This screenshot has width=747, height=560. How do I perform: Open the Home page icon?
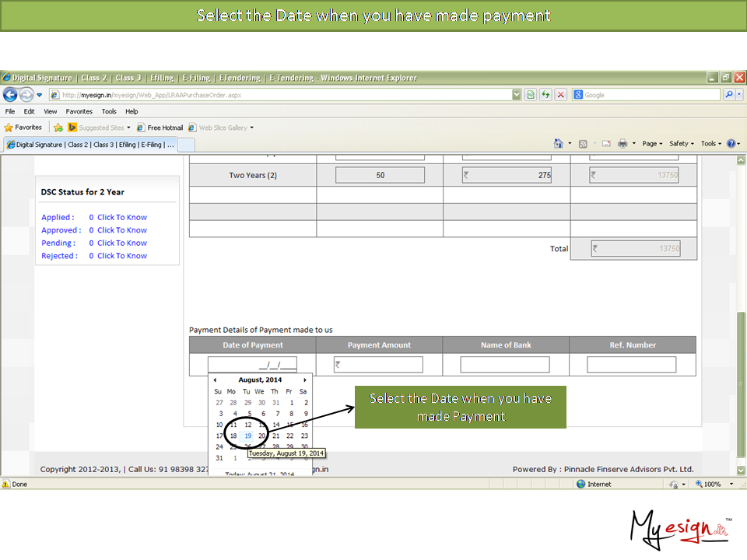tap(558, 144)
